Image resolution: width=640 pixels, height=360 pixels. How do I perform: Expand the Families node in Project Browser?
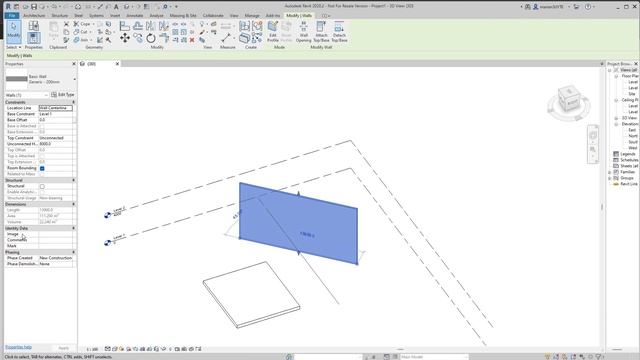610,172
